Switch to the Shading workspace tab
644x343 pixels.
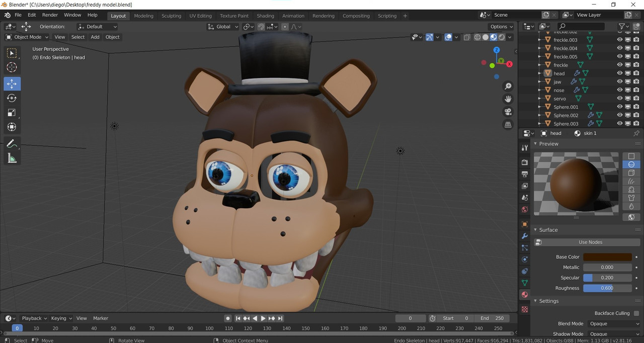265,16
